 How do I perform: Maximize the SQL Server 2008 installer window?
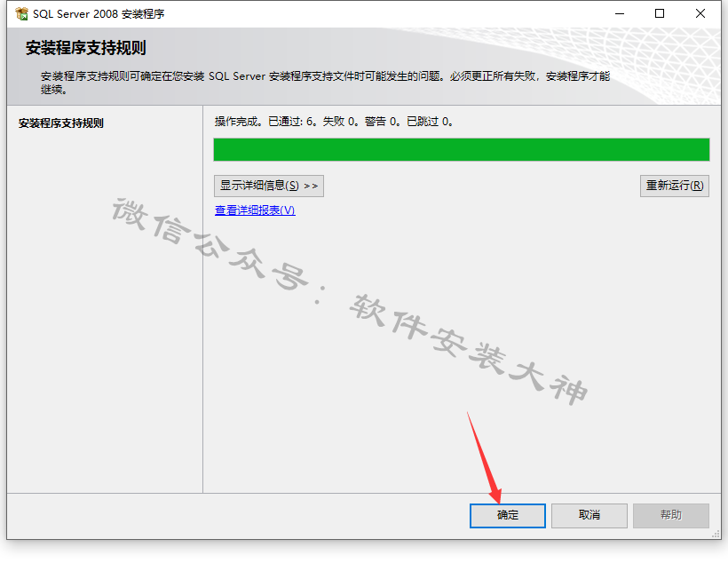click(660, 14)
